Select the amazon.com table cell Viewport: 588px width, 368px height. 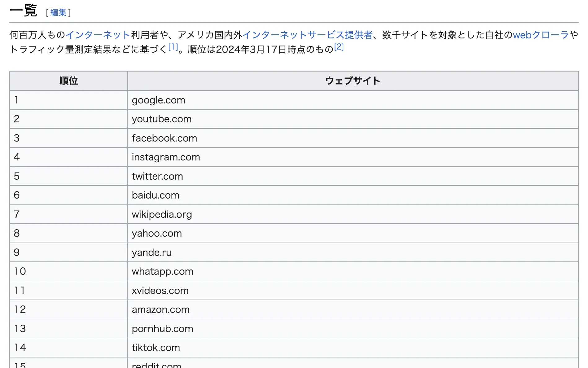pos(160,309)
